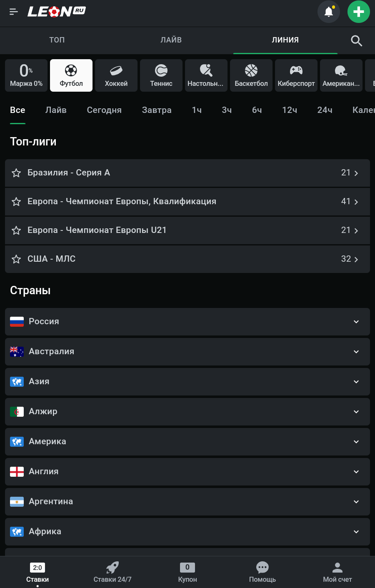Expand the Россия country list
375x588 pixels.
(x=187, y=322)
